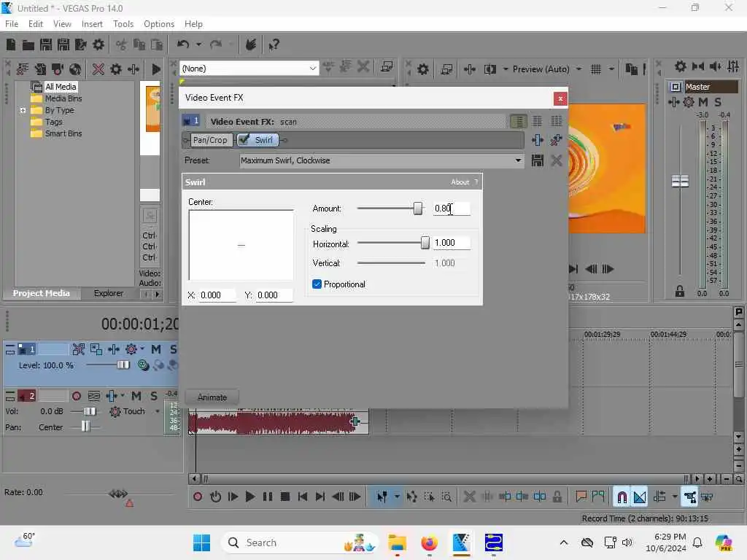Play the timeline from the cursor
The width and height of the screenshot is (747, 560).
pos(249,497)
